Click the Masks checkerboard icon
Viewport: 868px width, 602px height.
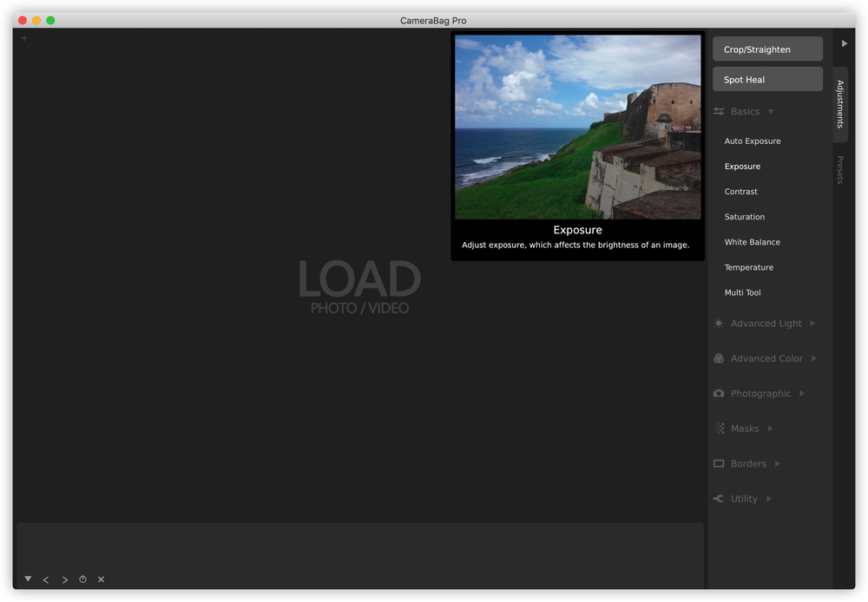click(x=719, y=429)
